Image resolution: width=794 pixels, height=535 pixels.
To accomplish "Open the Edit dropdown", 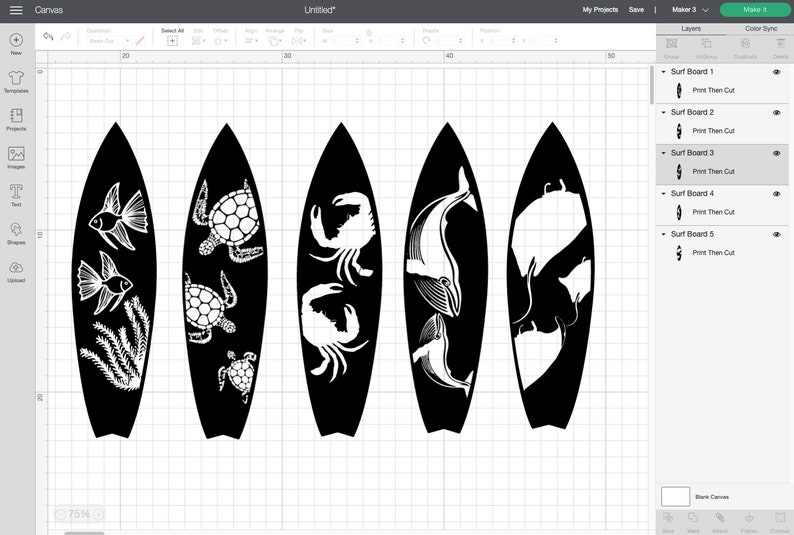I will point(198,40).
